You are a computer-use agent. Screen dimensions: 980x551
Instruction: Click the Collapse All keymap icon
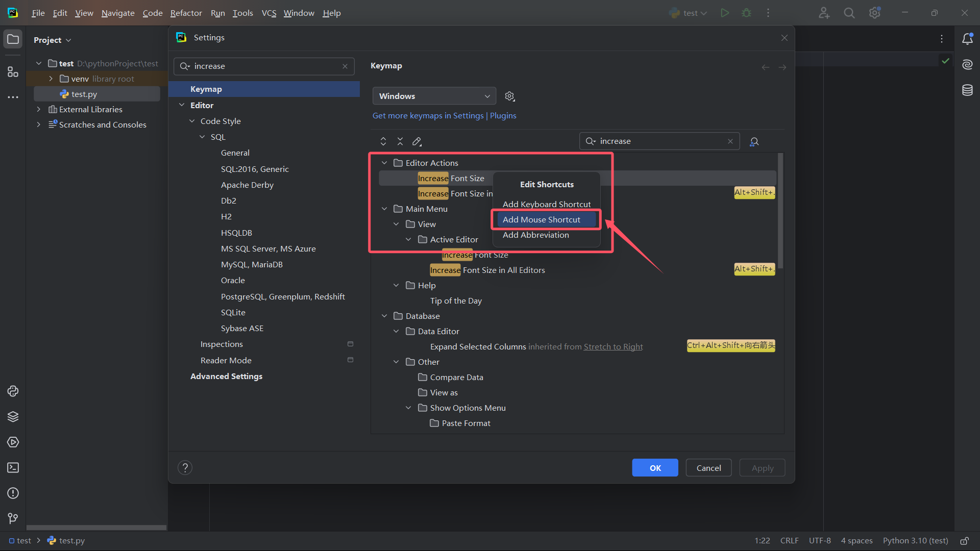[x=400, y=141]
